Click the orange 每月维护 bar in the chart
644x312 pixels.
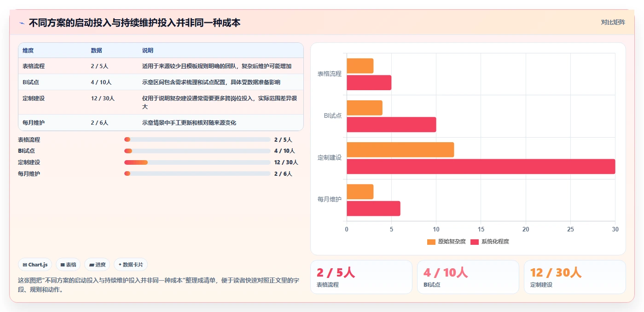point(360,192)
